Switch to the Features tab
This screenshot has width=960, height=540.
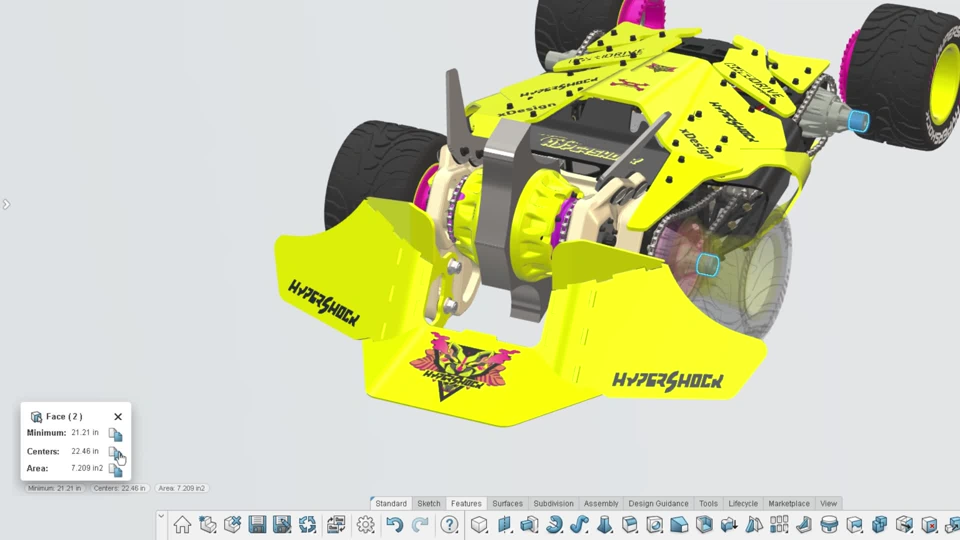[466, 503]
